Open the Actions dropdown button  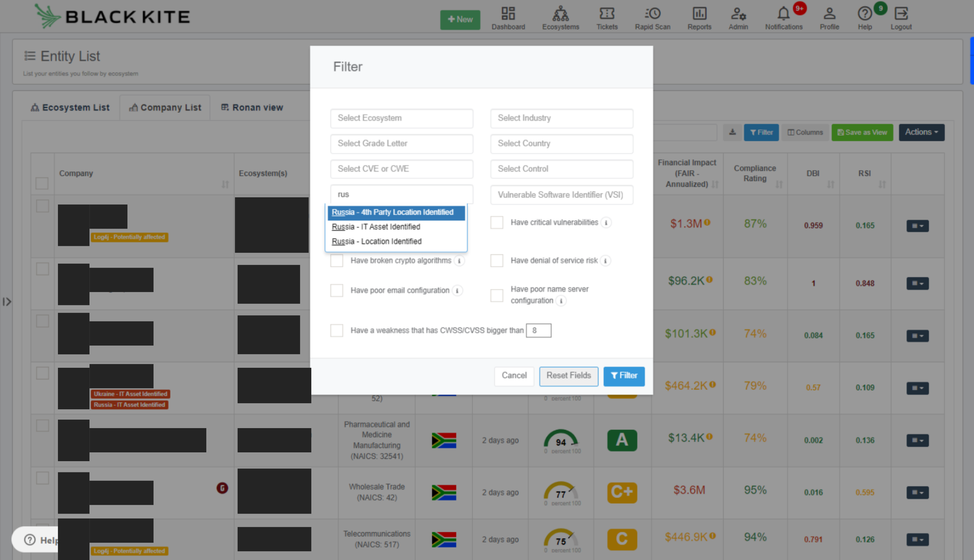(921, 132)
